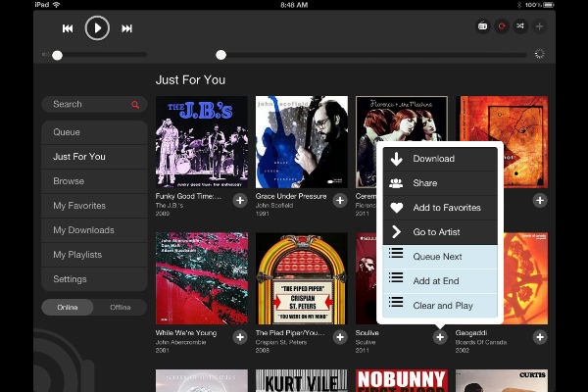Choose Share in popup menu
The image size is (588, 392).
coord(440,183)
